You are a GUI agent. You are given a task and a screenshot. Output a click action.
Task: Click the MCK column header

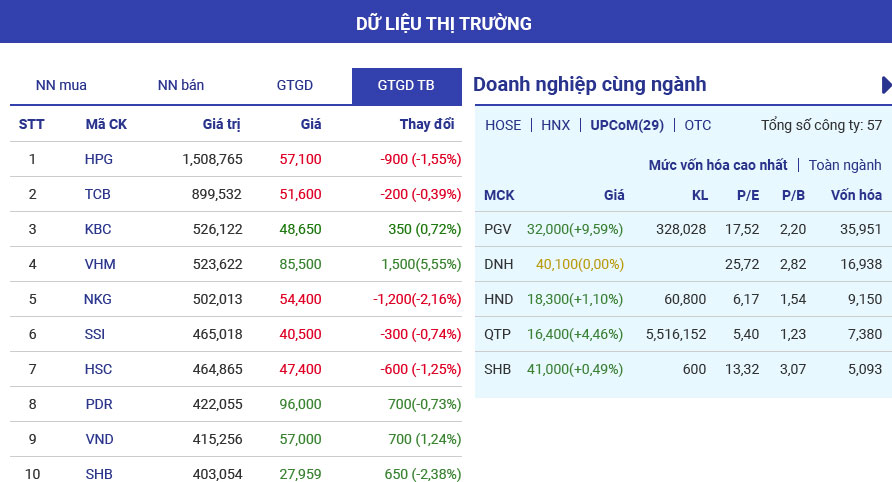499,195
